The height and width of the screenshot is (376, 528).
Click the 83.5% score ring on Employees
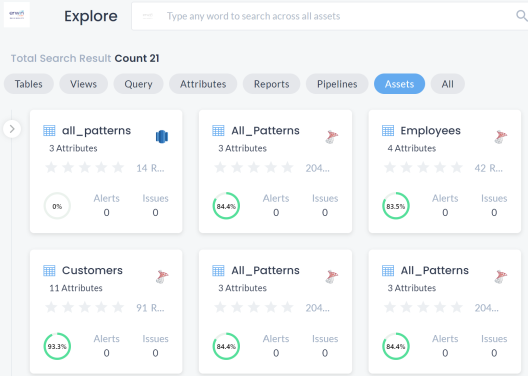click(396, 206)
